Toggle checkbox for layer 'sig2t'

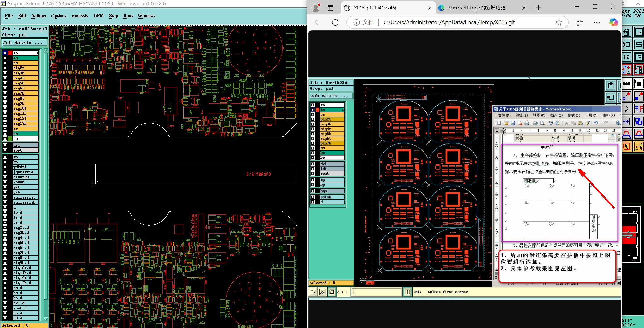[5, 68]
